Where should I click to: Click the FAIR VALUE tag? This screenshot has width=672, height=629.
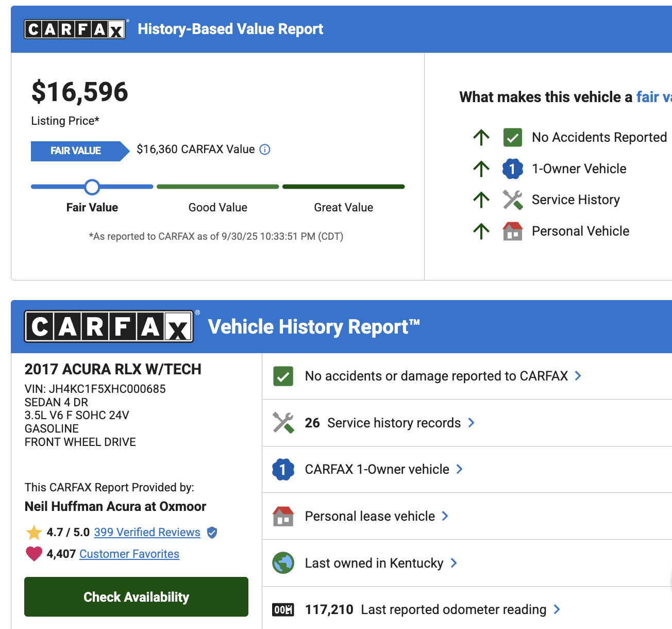pyautogui.click(x=80, y=151)
